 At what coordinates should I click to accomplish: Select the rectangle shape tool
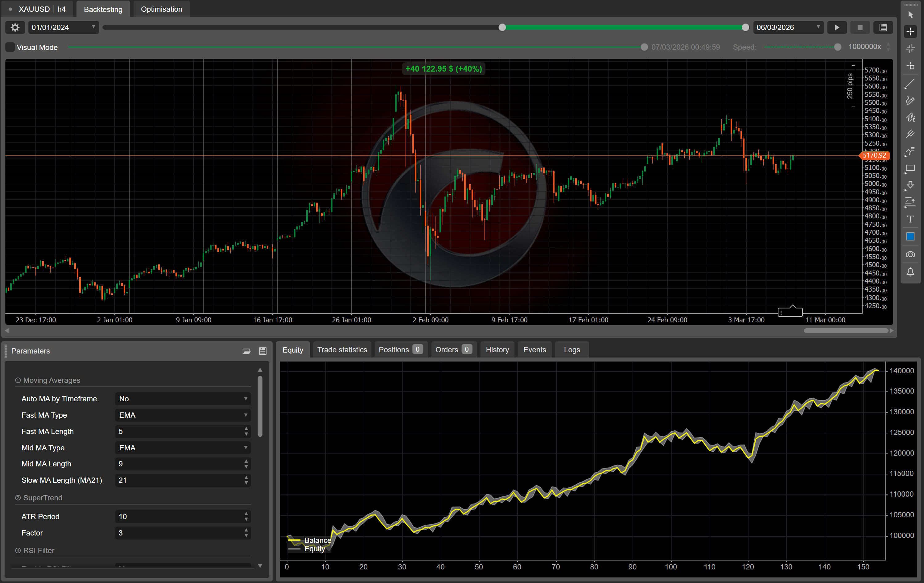pos(910,168)
